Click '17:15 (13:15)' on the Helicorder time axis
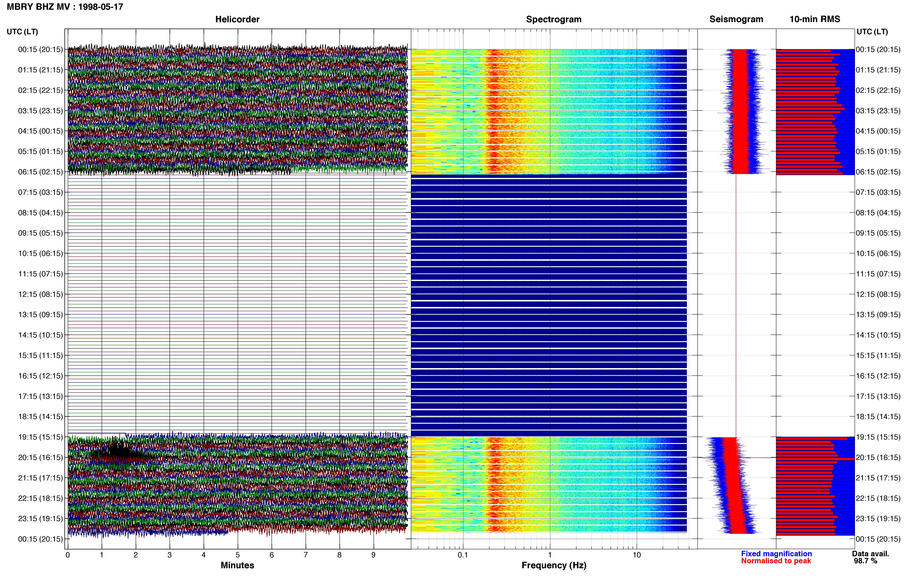This screenshot has height=578, width=924. click(41, 396)
